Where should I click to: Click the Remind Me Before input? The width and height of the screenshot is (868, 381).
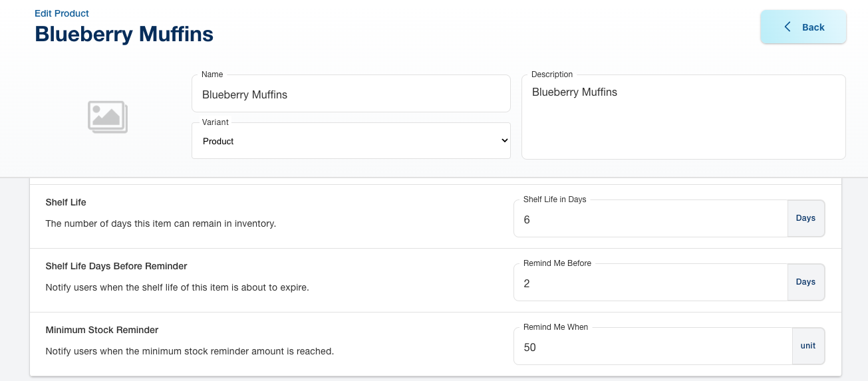coord(650,283)
